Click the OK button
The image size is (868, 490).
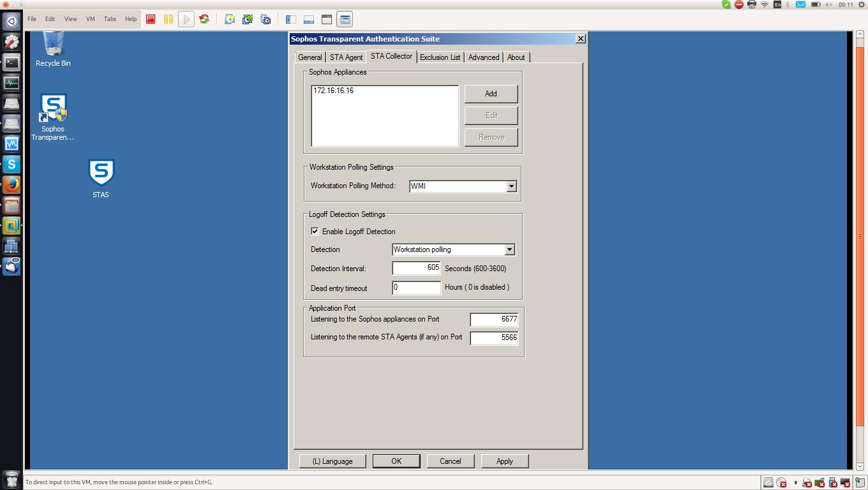tap(396, 461)
